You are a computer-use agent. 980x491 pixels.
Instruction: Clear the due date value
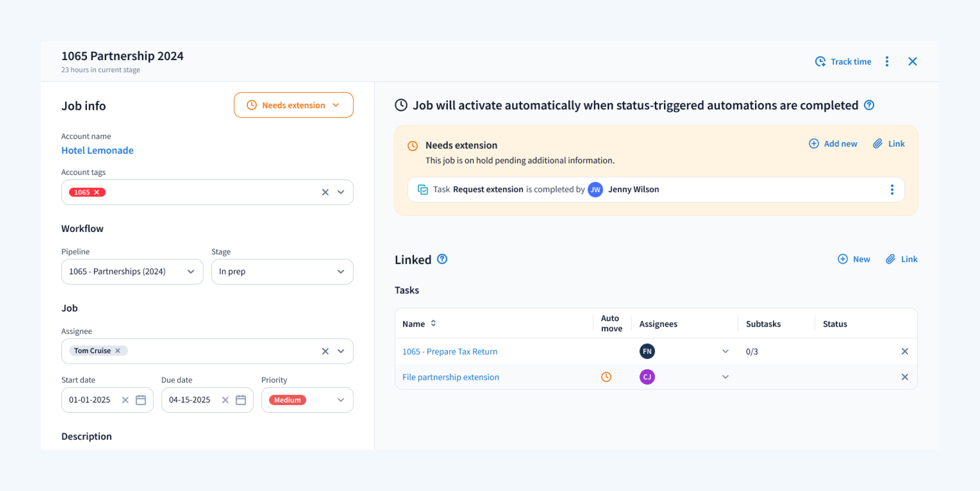225,400
